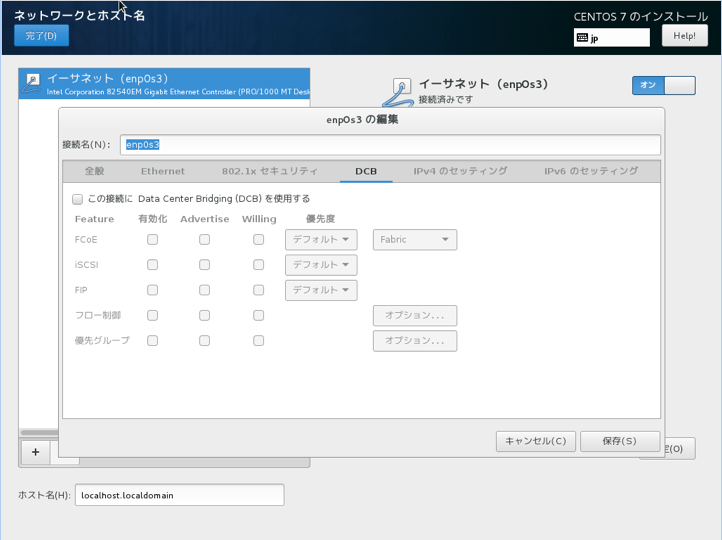722x540 pixels.
Task: Check the フロー制御 enable checkbox
Action: pyautogui.click(x=152, y=315)
